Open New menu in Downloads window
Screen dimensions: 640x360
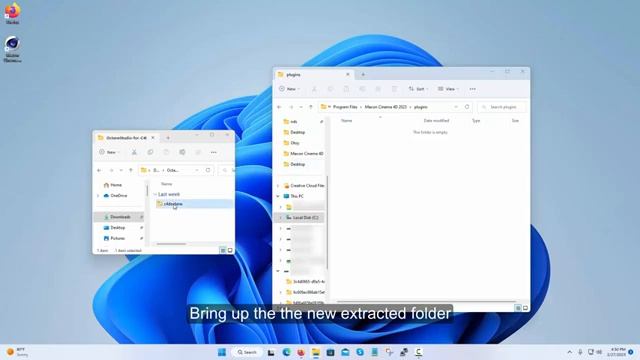pos(109,152)
